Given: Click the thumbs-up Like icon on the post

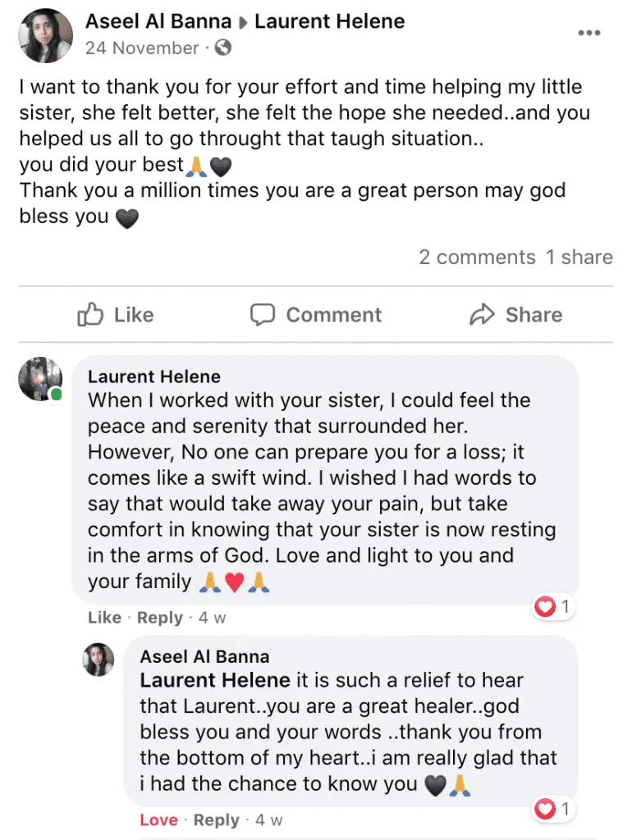Looking at the screenshot, I should tap(89, 315).
